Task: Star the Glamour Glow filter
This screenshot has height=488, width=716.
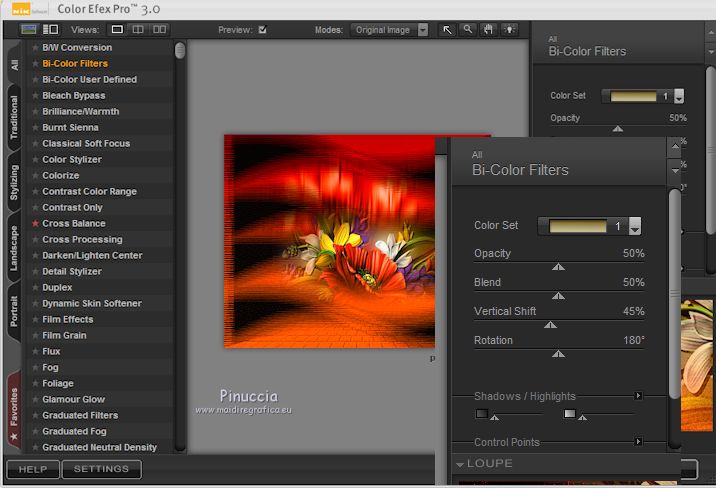Action: point(35,399)
